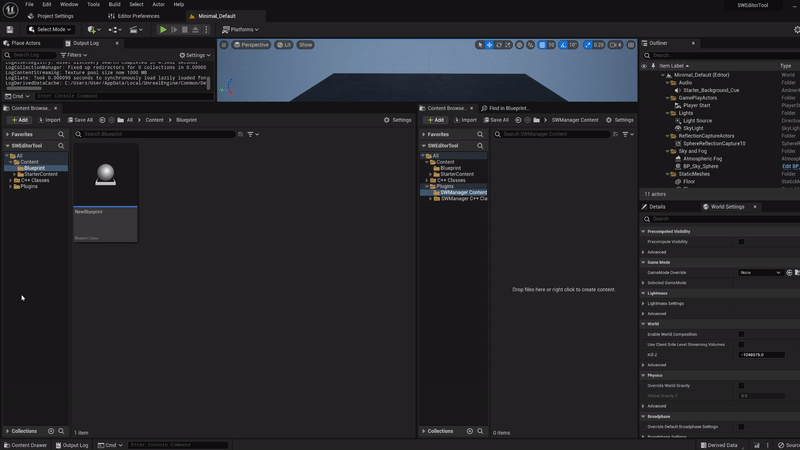Click the viewport Show button
Screen dimensions: 800x450
(306, 45)
